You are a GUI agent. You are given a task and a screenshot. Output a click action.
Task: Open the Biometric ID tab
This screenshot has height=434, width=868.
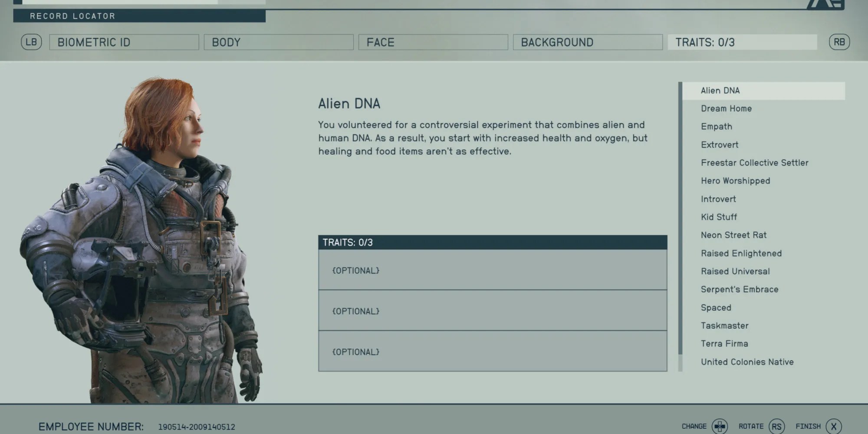(124, 42)
